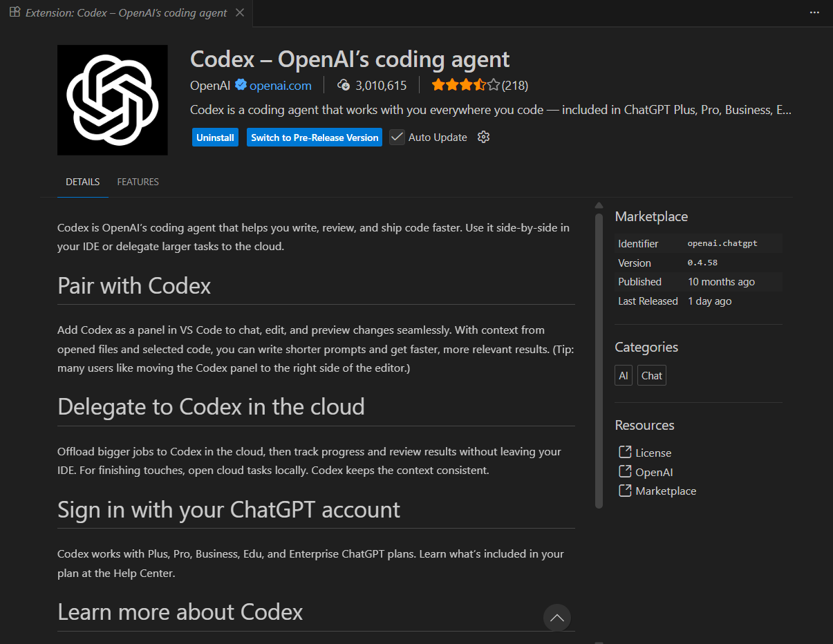Image resolution: width=833 pixels, height=644 pixels.
Task: Click the Marketplace section heading
Action: pos(651,216)
